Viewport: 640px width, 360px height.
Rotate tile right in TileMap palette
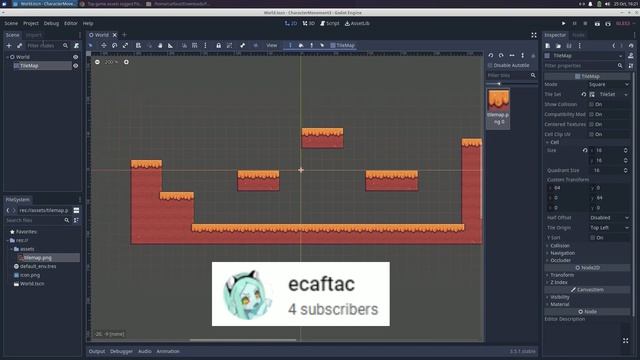pyautogui.click(x=501, y=56)
